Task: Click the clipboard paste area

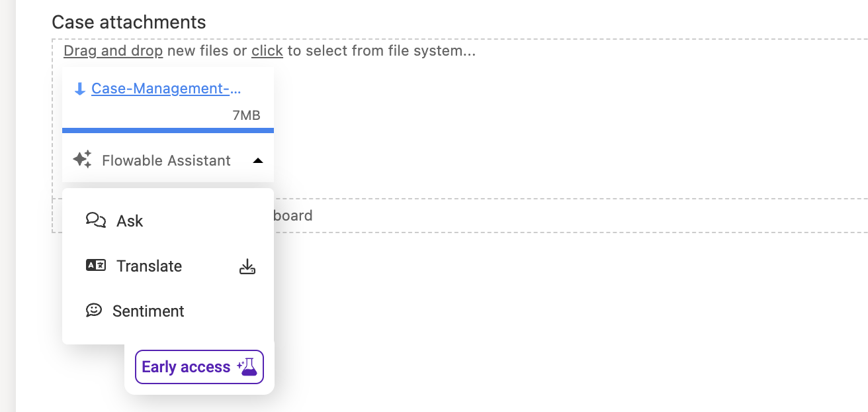Action: coord(463,216)
